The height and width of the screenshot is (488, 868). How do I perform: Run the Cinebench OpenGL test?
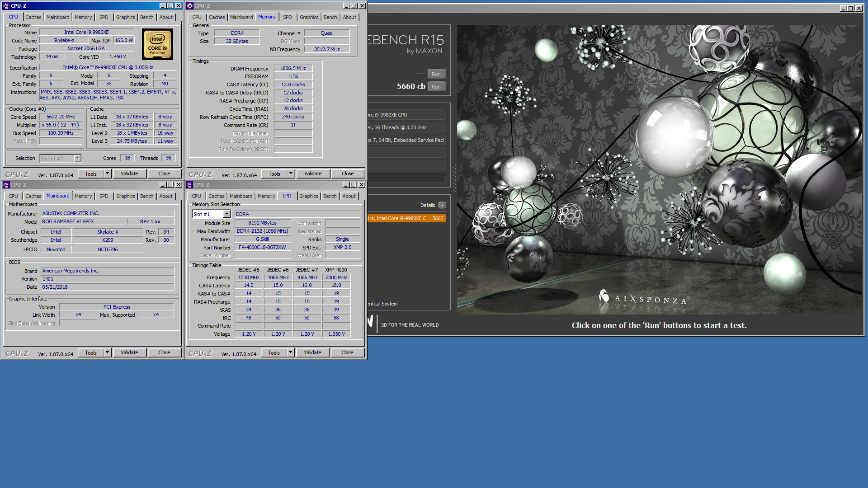point(436,74)
